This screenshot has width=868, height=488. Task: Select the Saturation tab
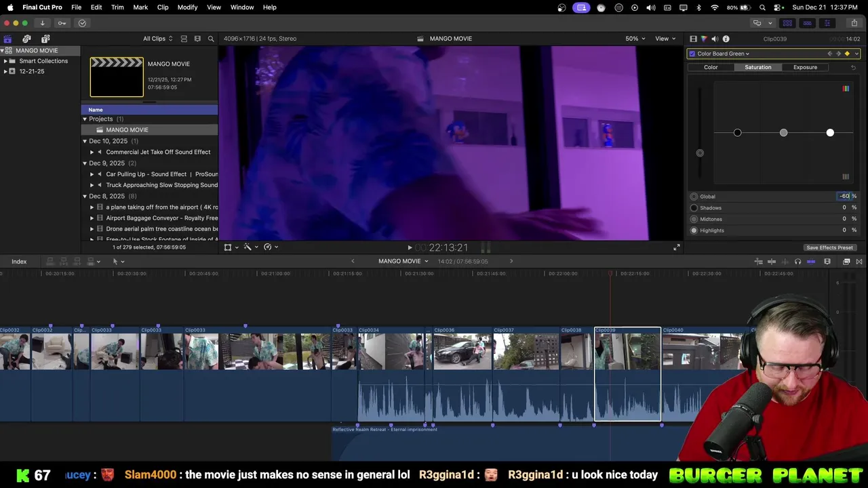coord(757,67)
